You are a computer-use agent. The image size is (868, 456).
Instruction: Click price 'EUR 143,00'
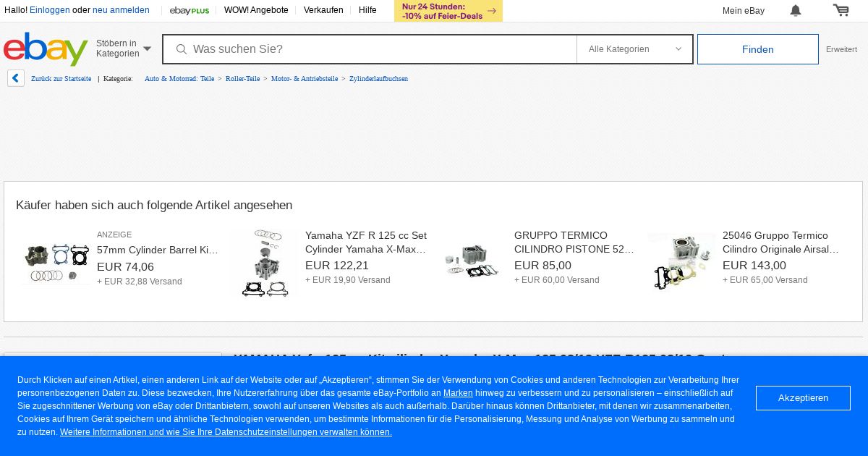(x=754, y=266)
